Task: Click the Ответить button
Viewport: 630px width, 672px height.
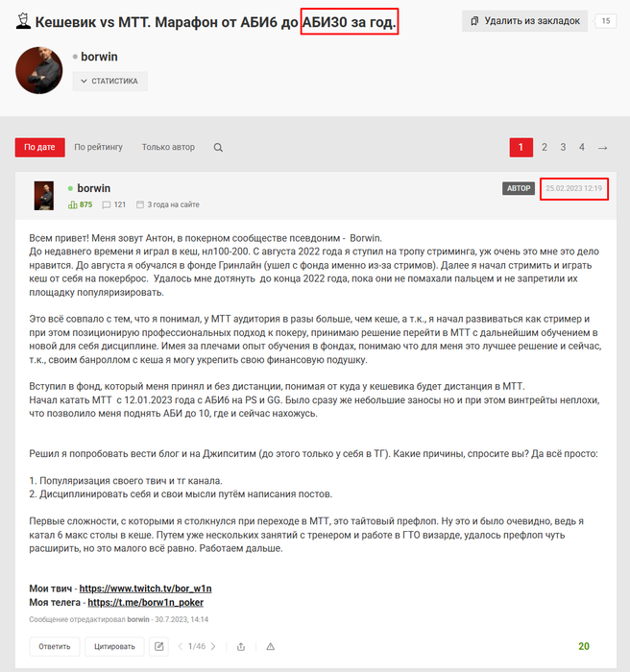Action: [x=55, y=646]
